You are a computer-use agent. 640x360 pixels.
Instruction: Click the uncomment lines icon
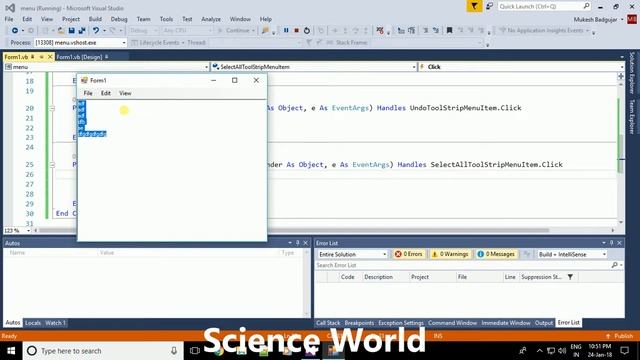pos(436,31)
